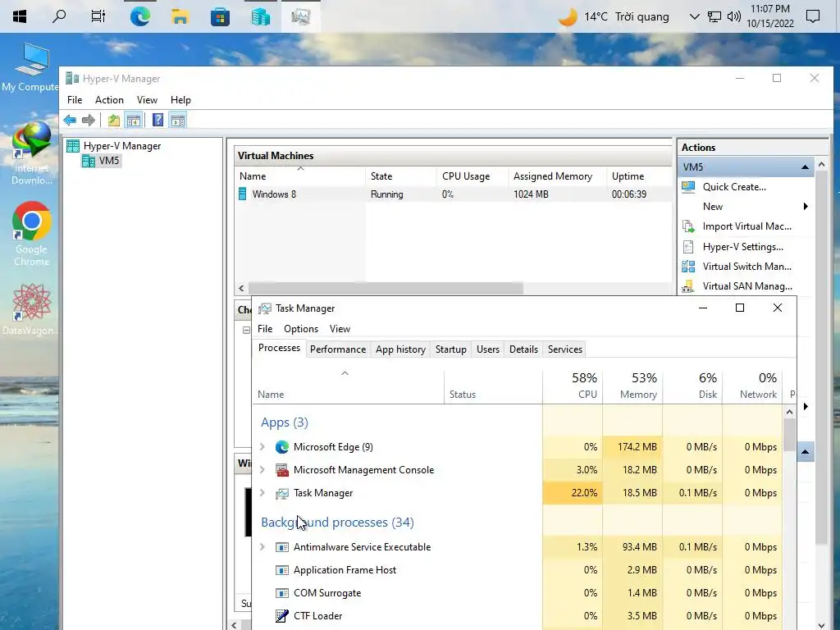Viewport: 840px width, 630px height.
Task: Expand the Microsoft Management Console process
Action: click(262, 469)
